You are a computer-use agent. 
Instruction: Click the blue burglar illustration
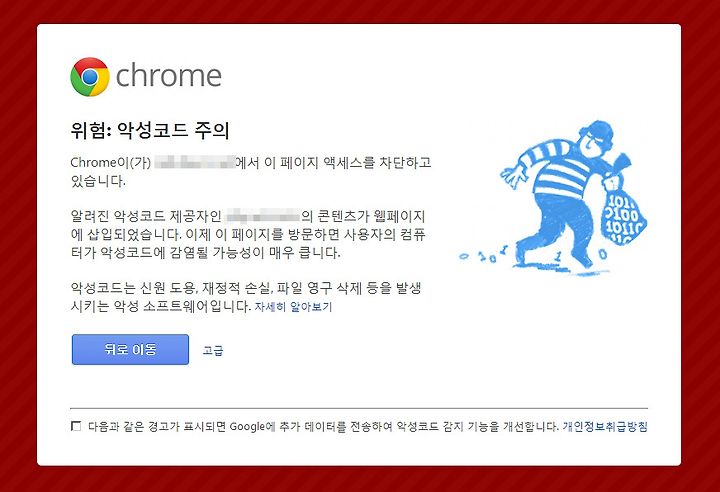[x=553, y=198]
